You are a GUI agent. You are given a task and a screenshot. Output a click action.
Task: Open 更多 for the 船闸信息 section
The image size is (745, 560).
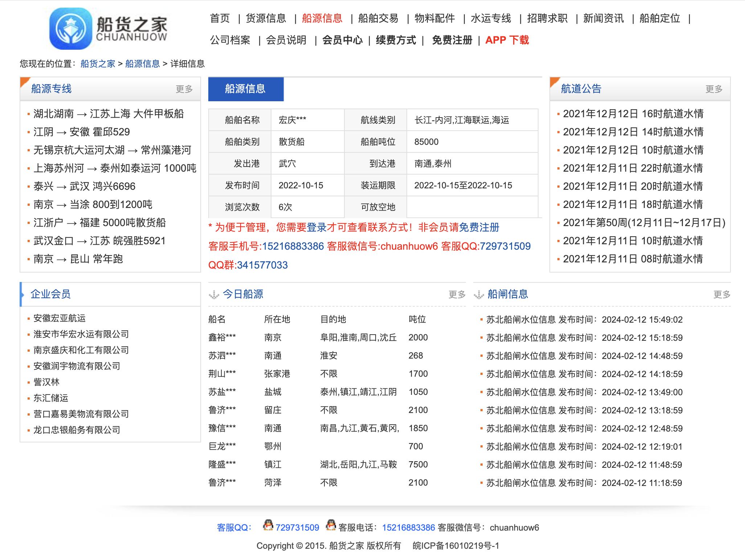pyautogui.click(x=722, y=294)
